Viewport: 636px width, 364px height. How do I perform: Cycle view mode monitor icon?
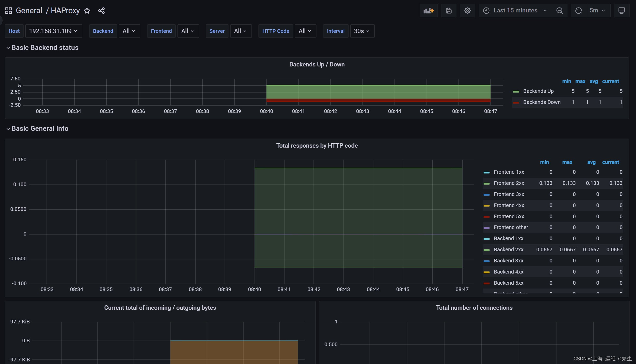click(622, 11)
